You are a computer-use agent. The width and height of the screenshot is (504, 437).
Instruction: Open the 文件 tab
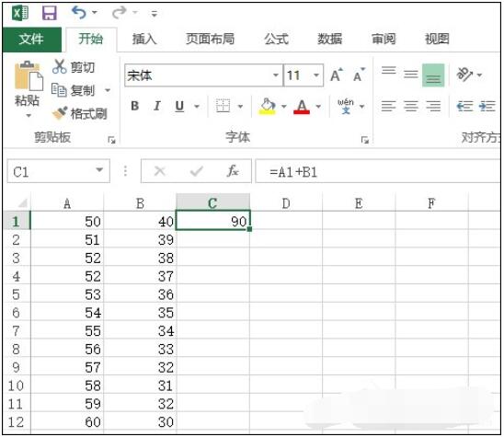point(31,40)
